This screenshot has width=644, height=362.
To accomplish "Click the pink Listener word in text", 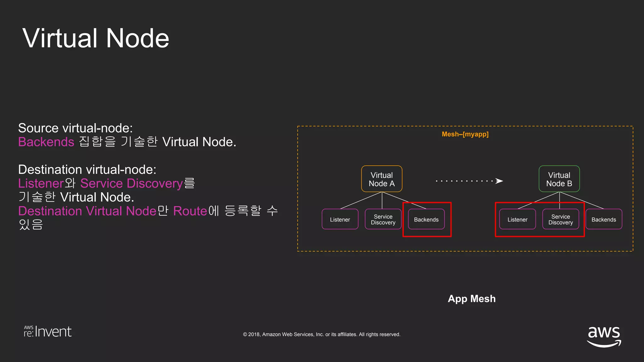I will coord(41,184).
